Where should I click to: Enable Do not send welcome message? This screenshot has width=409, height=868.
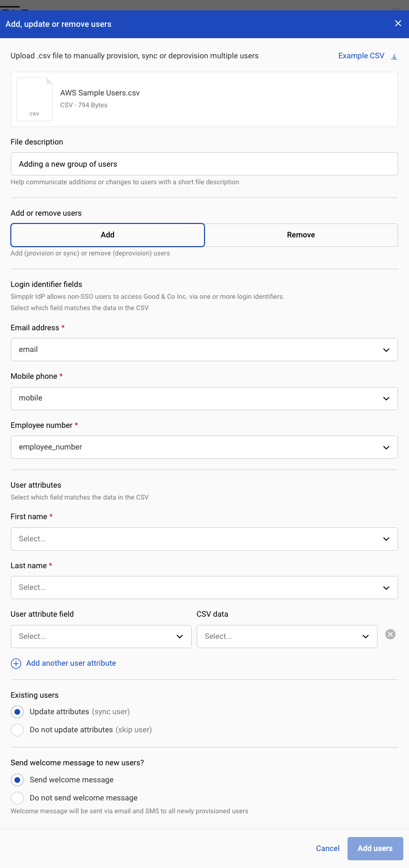tap(17, 798)
